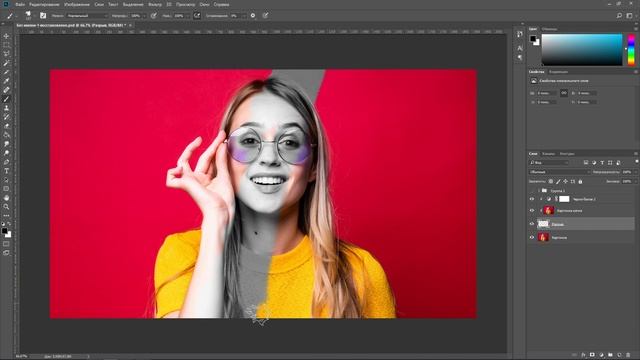Open the Изображение menu

pos(77,4)
